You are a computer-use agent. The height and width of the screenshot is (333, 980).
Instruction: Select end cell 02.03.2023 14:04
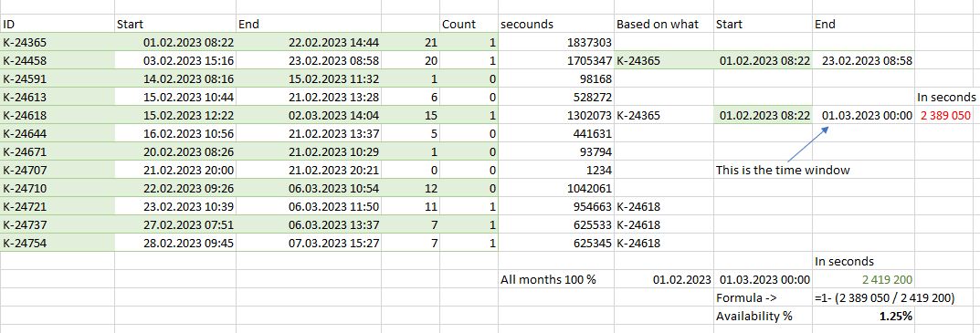click(x=309, y=115)
